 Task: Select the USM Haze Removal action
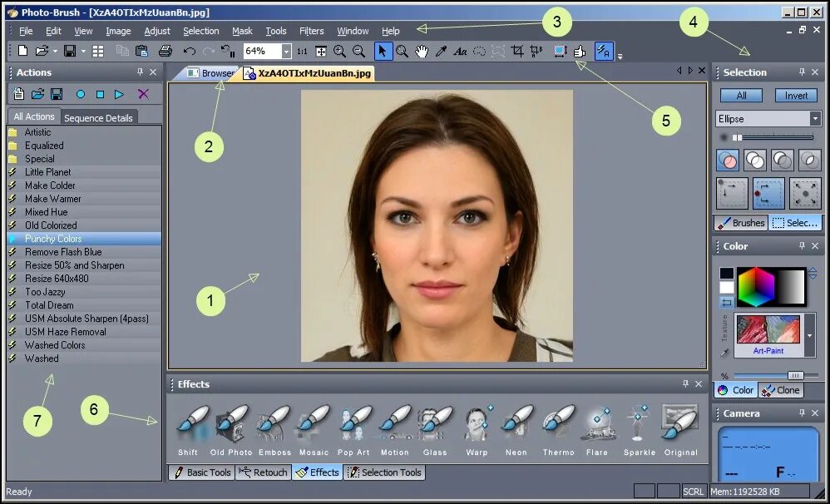[85, 332]
